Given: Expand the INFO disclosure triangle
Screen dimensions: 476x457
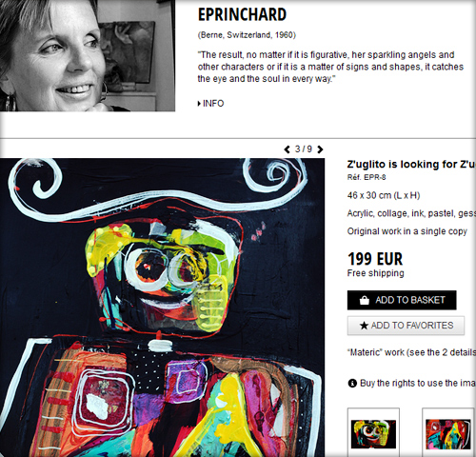Looking at the screenshot, I should click(199, 104).
